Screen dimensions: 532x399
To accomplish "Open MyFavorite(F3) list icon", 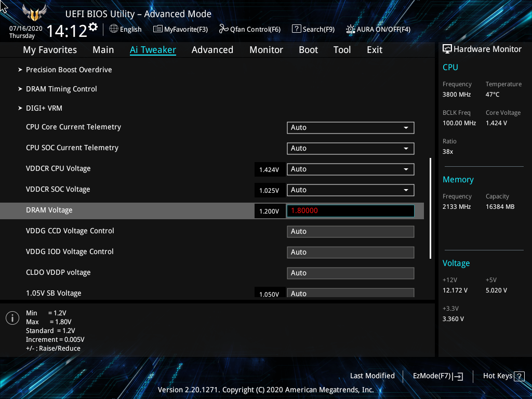I will (x=158, y=29).
